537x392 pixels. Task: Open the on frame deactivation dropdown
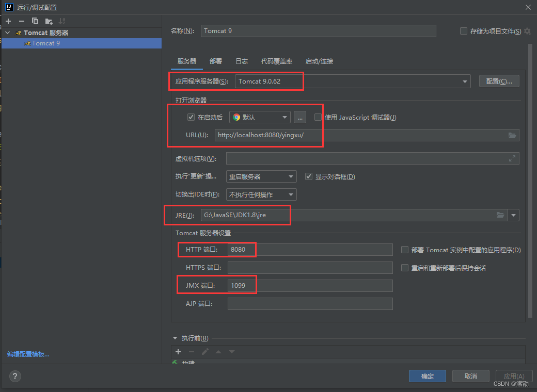(x=261, y=194)
